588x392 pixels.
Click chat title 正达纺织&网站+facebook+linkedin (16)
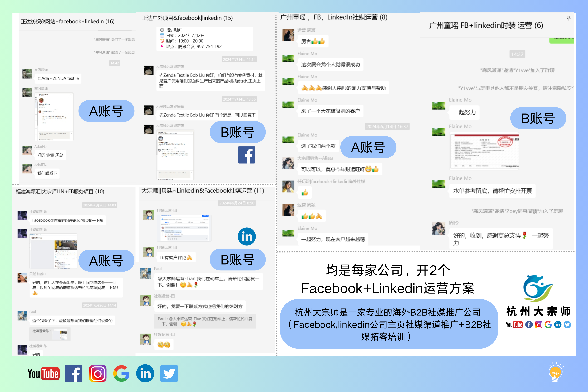[x=67, y=22]
